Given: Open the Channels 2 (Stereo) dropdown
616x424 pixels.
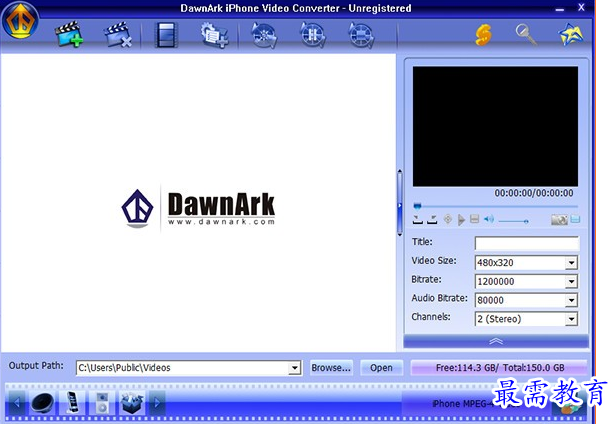Looking at the screenshot, I should pos(571,319).
